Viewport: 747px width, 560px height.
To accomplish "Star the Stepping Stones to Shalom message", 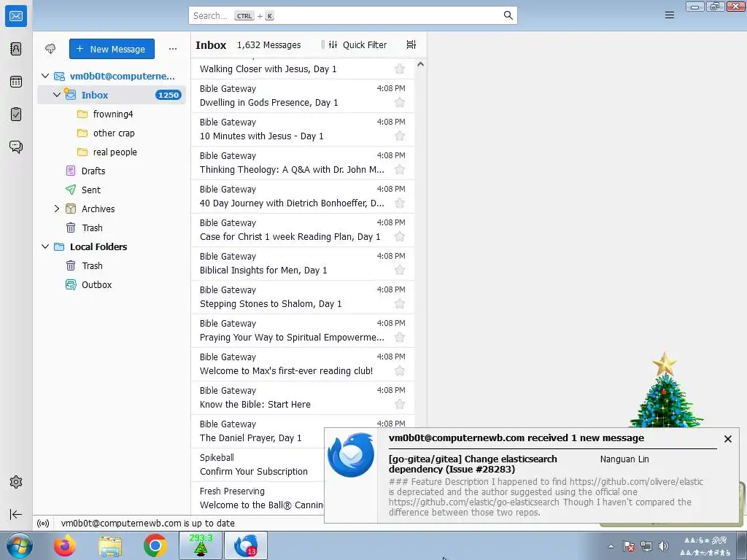I will click(400, 304).
